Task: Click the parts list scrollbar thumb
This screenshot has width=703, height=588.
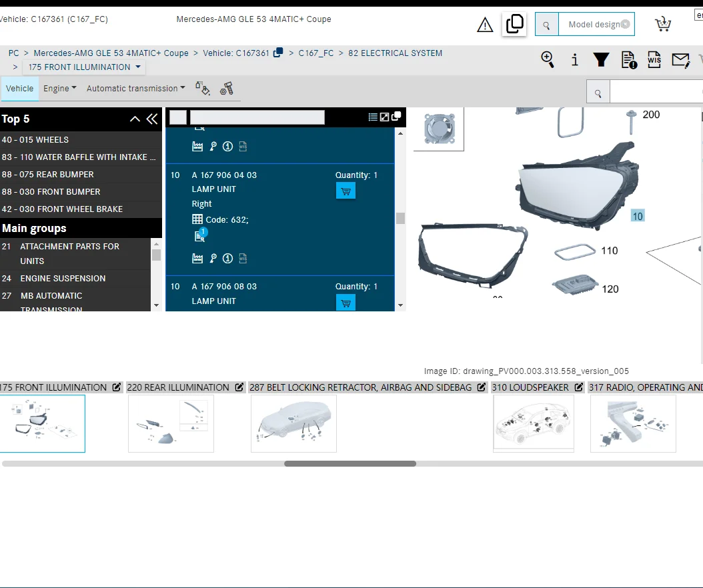Action: (400, 218)
